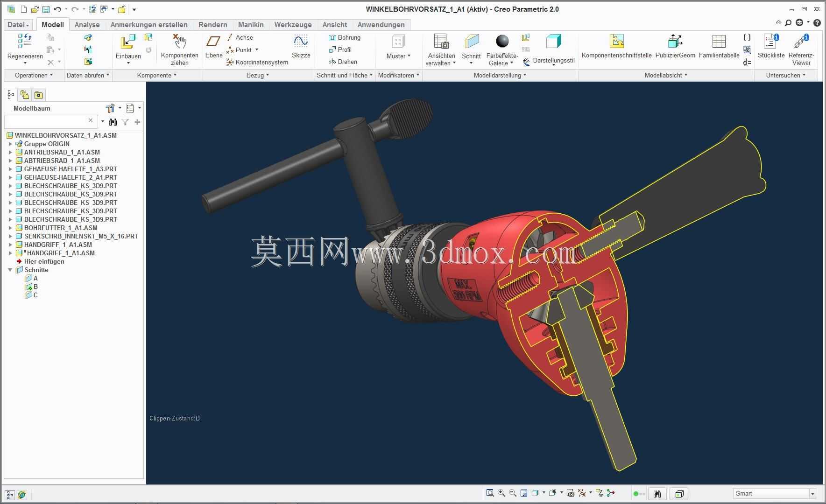
Task: Click the binoculars find icon in status bar
Action: pos(657,494)
